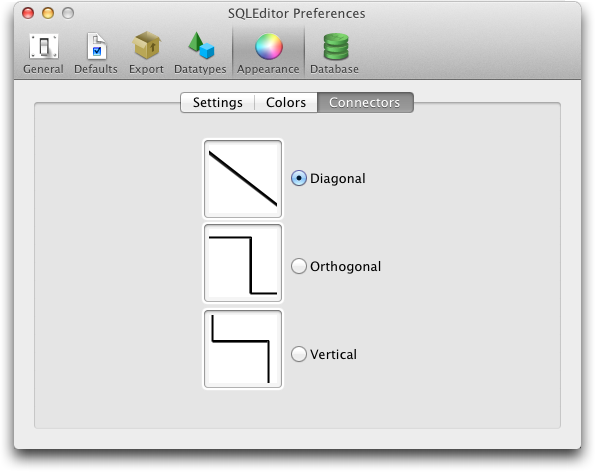Click the diagonal line preview thumbnail
The image size is (595, 472).
pyautogui.click(x=243, y=179)
